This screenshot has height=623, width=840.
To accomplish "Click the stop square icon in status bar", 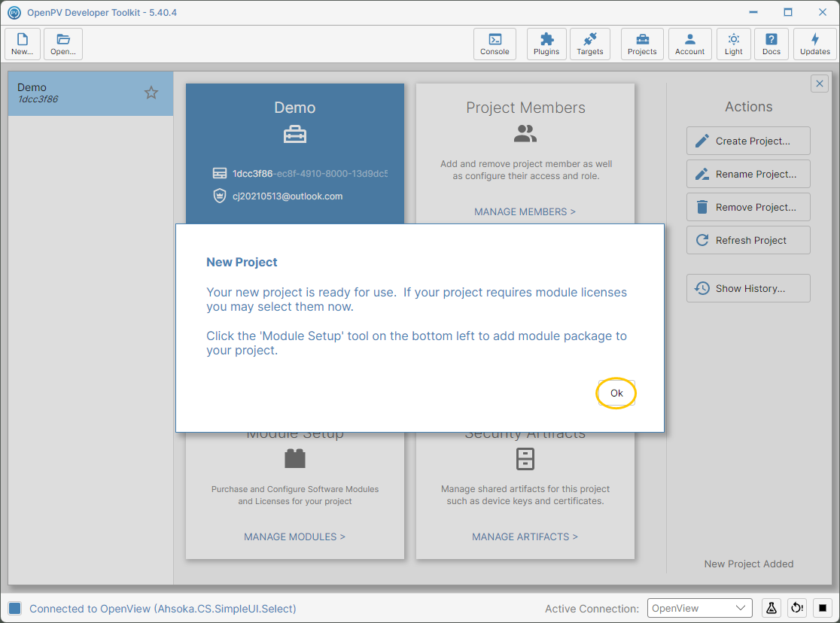I will tap(823, 608).
